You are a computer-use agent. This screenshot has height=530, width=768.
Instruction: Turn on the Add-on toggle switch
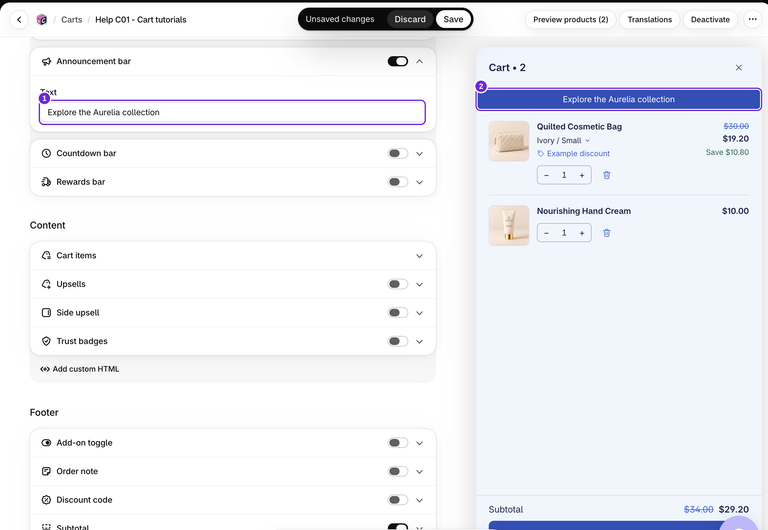398,443
